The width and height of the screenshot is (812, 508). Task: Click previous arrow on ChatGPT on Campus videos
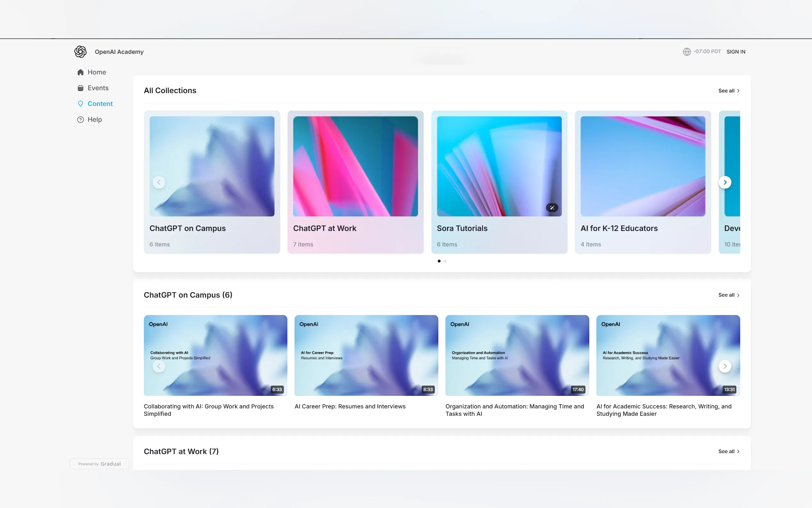point(159,366)
